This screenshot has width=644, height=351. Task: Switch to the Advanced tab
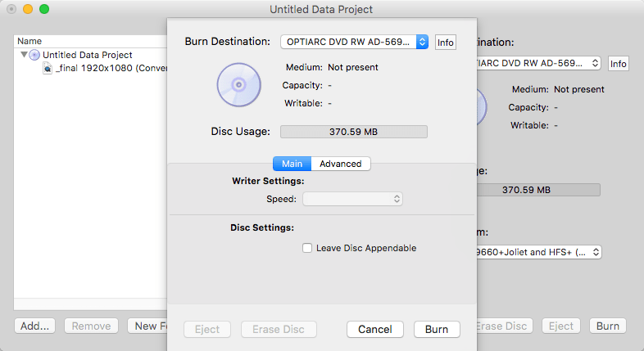tap(340, 164)
